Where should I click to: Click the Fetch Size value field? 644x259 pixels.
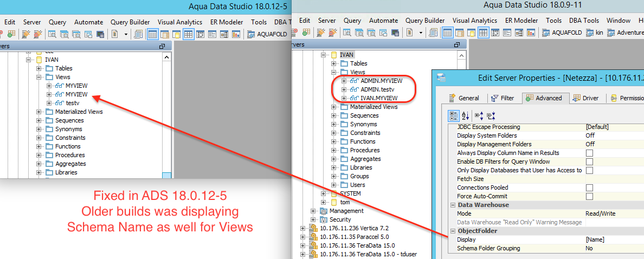click(614, 179)
